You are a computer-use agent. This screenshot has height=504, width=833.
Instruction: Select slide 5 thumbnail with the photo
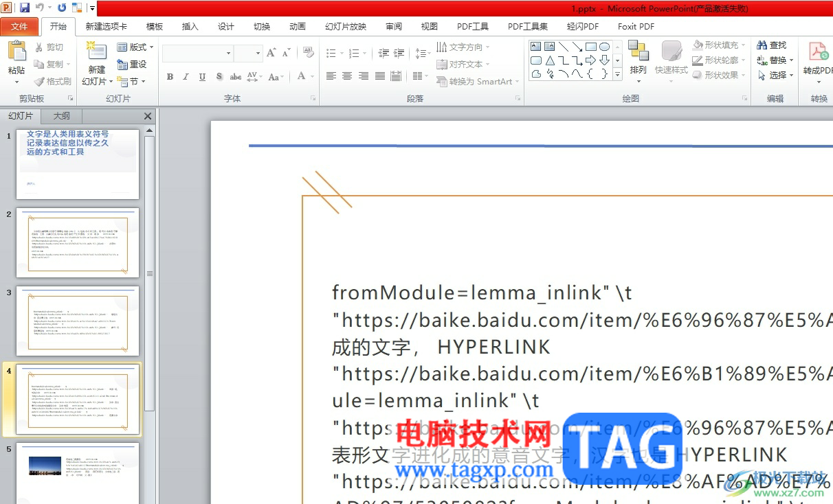pos(78,473)
